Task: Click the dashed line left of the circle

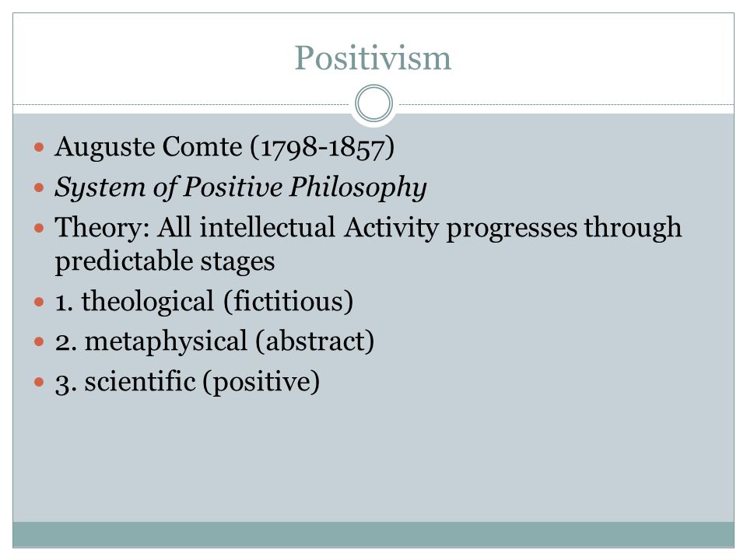Action: click(181, 104)
